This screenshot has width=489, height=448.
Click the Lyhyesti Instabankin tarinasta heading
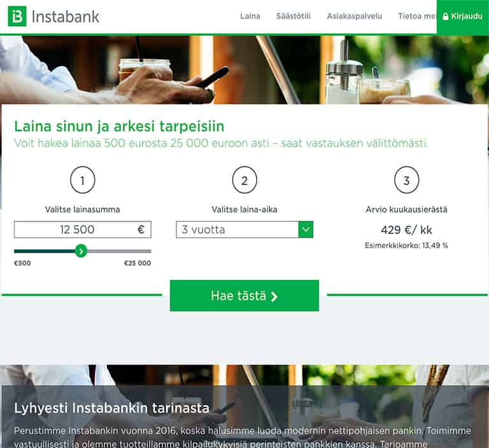click(111, 408)
